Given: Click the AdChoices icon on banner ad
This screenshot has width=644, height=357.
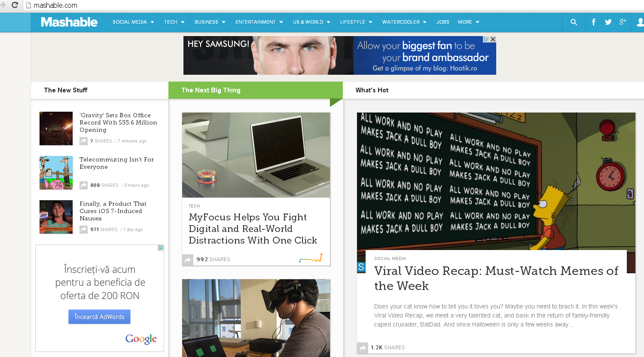Looking at the screenshot, I should pos(486,39).
